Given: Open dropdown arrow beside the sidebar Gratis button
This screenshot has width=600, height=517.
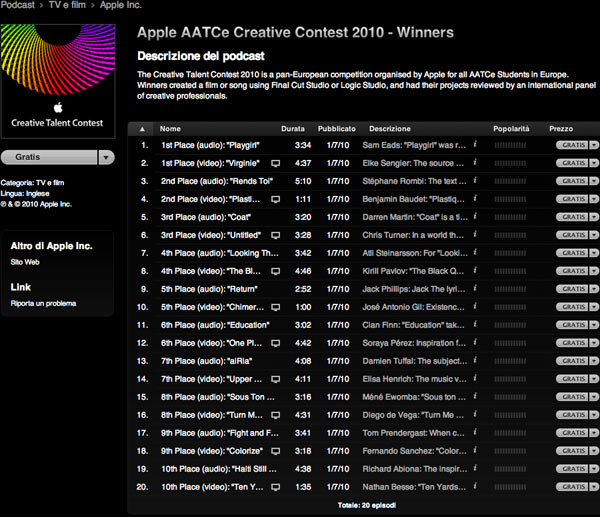Looking at the screenshot, I should pos(106,157).
